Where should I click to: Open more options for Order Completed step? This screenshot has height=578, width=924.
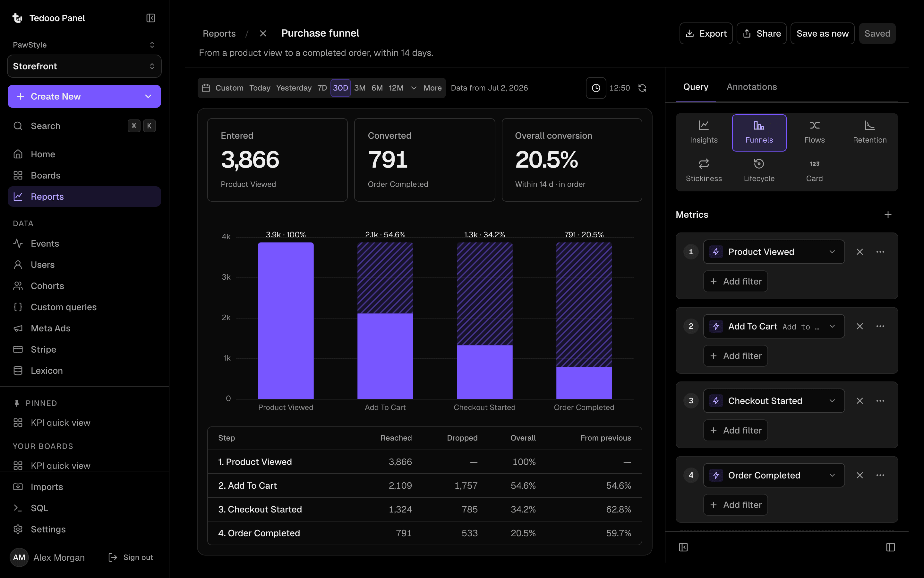880,476
